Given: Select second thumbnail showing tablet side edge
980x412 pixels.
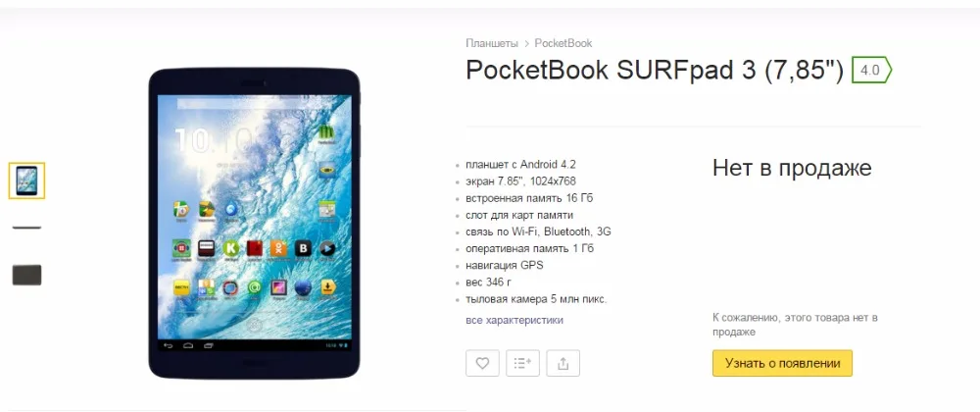Looking at the screenshot, I should (26, 228).
